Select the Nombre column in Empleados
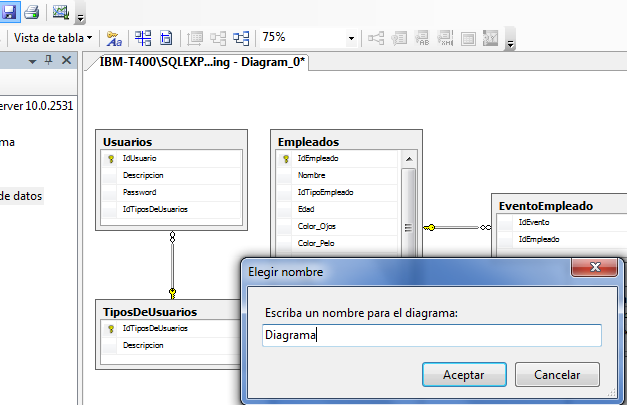The height and width of the screenshot is (405, 627). [x=337, y=176]
